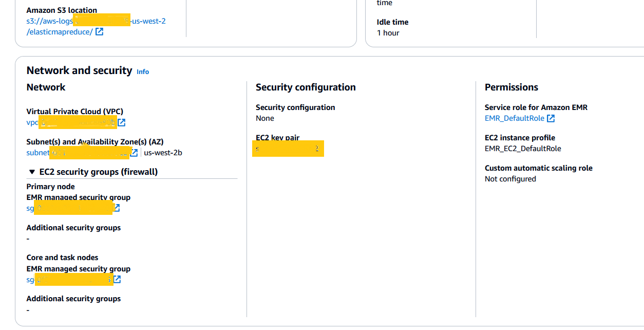Click Not configured under Custom automatic scaling role
Image resolution: width=644 pixels, height=330 pixels.
coord(510,179)
